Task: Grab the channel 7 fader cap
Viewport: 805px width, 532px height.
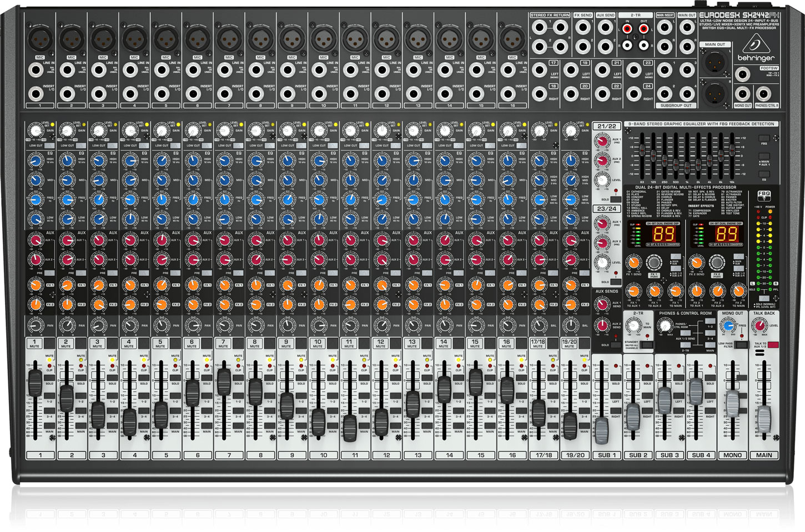Action: [224, 381]
